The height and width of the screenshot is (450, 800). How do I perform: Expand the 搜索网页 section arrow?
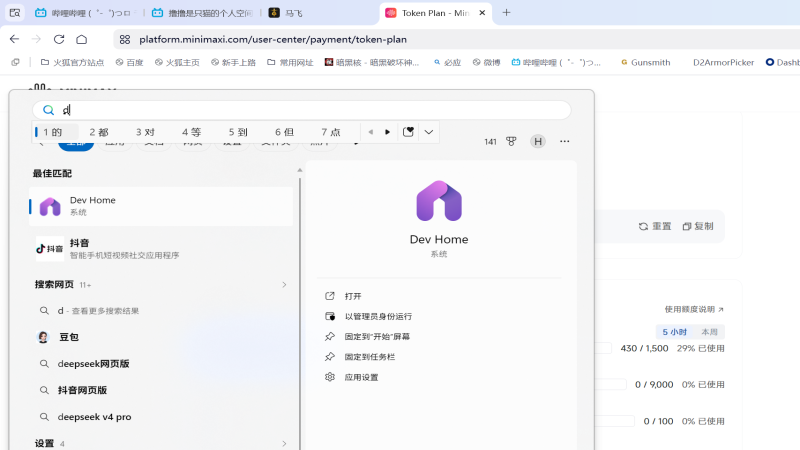(284, 285)
